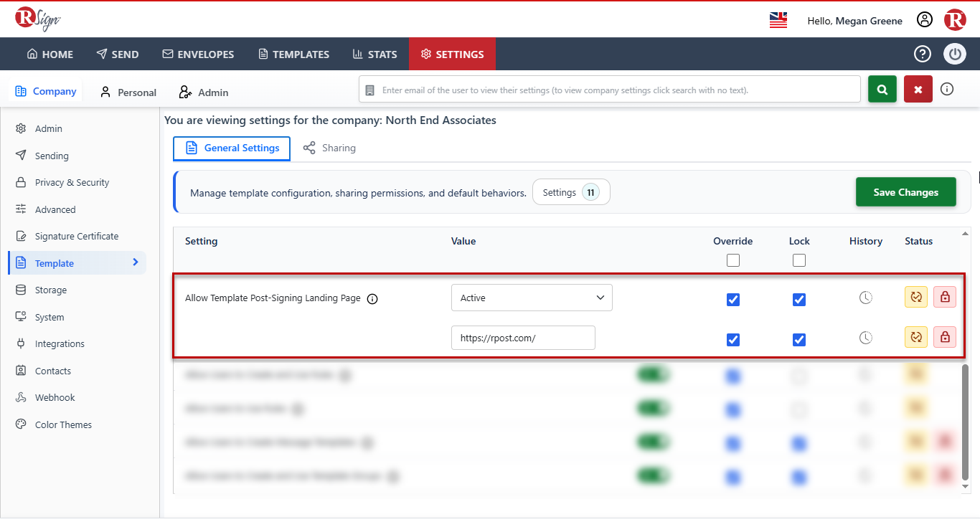Open the language flag selector
This screenshot has width=980, height=522.
(778, 20)
